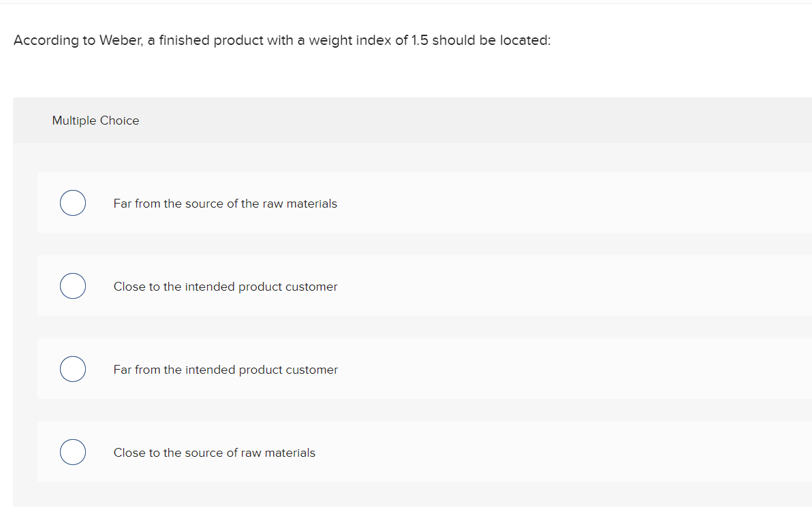Select the radio button for 'Close to the intended product customer'
Image resolution: width=812 pixels, height=514 pixels.
pyautogui.click(x=73, y=285)
